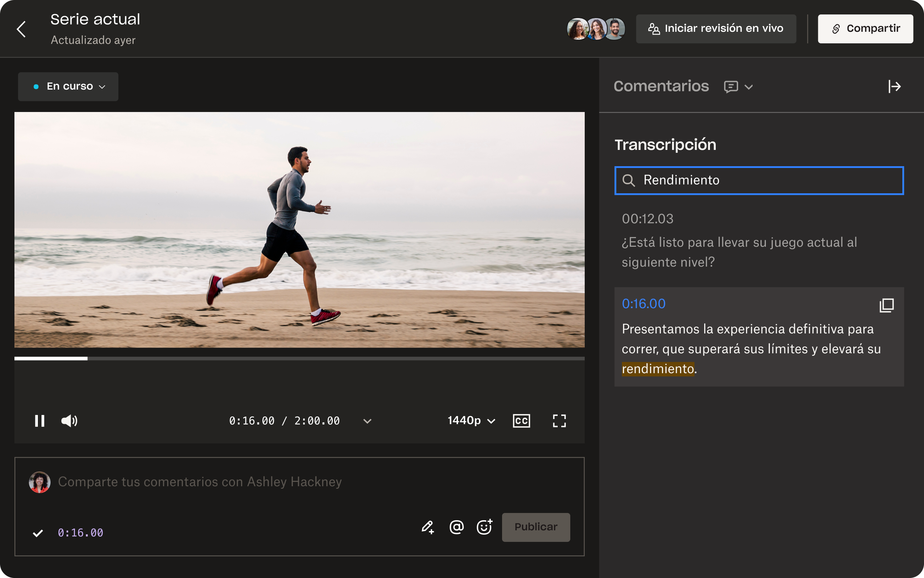Click the Transcripción heading
924x578 pixels.
(x=666, y=145)
